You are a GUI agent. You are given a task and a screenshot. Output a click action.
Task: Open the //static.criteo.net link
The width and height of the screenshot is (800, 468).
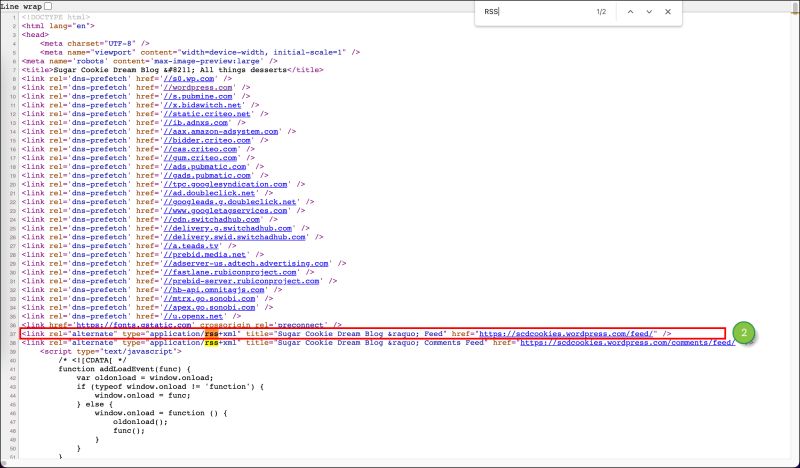click(x=207, y=114)
